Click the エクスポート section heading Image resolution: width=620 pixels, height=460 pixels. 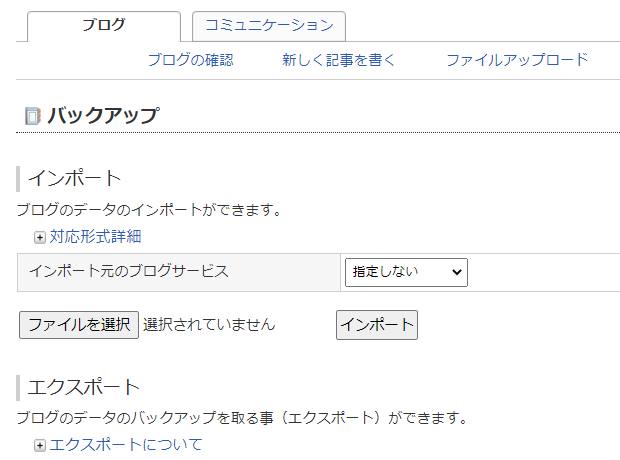84,387
